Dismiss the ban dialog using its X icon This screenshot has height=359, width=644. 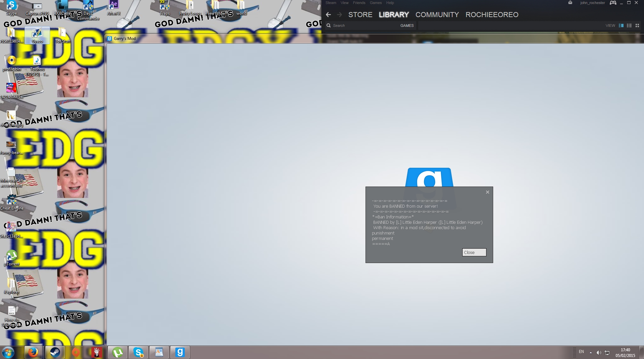point(487,192)
